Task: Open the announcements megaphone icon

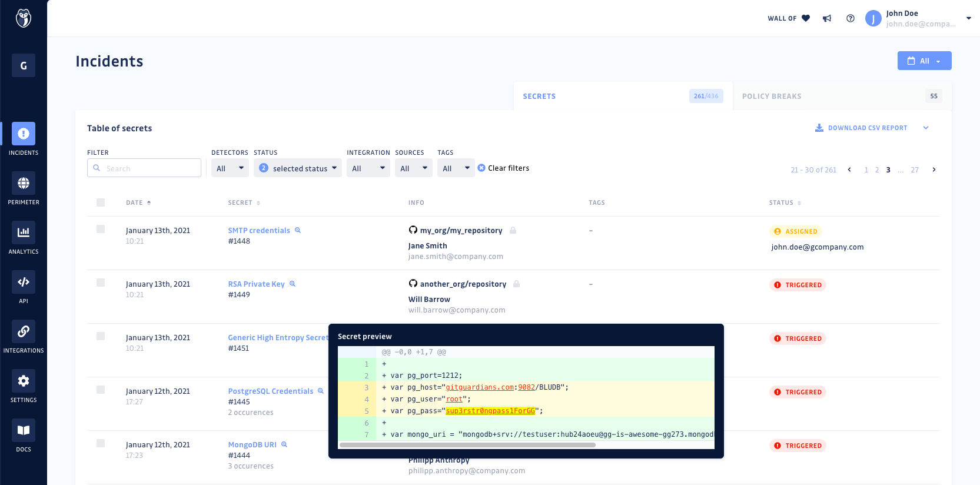Action: click(x=827, y=18)
